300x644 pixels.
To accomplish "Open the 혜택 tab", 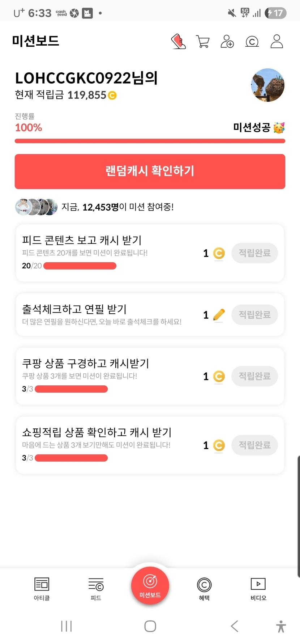I will pyautogui.click(x=204, y=589).
